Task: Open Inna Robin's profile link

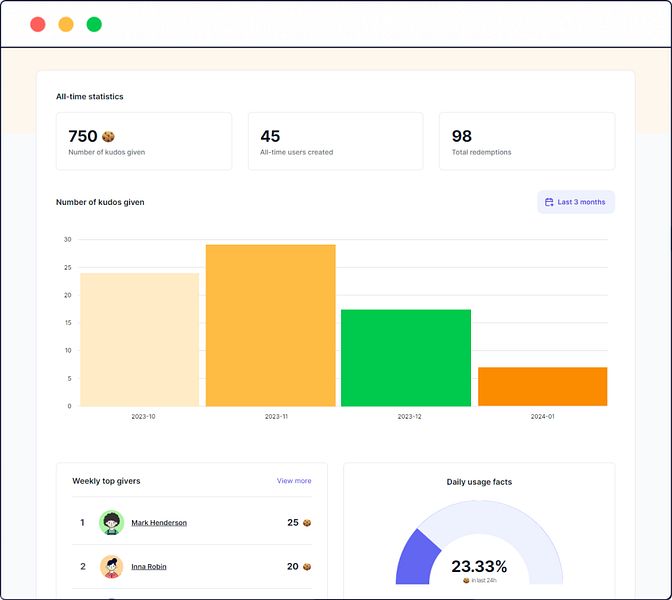Action: [x=149, y=567]
